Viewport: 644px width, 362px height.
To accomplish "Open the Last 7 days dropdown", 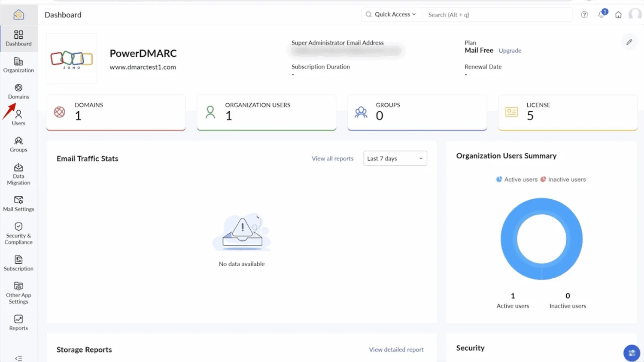I will [395, 158].
